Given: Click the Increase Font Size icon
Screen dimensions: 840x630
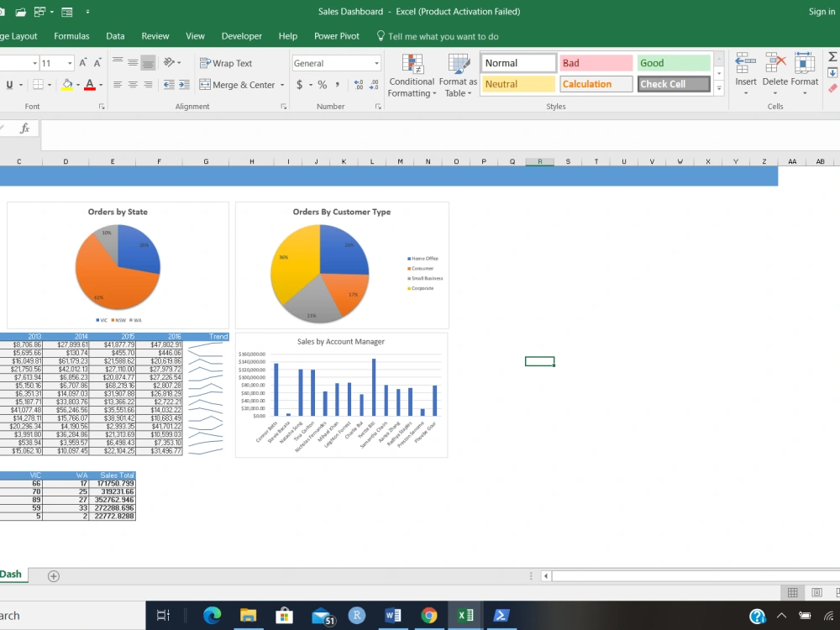Looking at the screenshot, I should point(82,63).
